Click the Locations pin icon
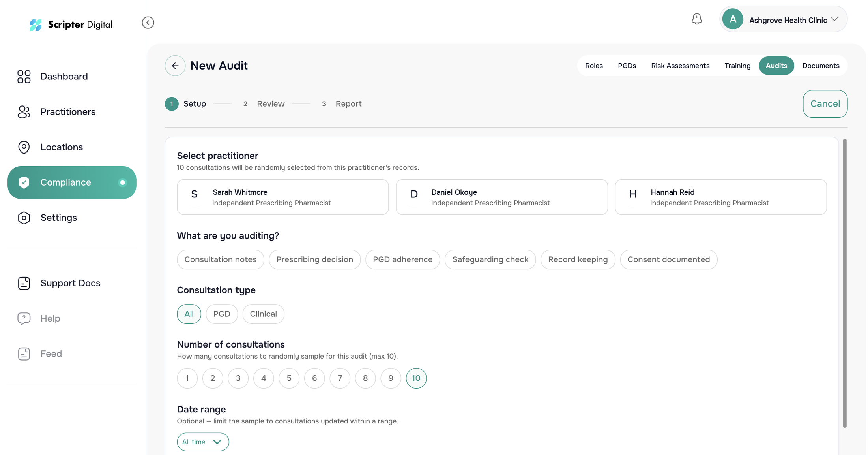Viewport: 868px width, 455px height. pos(24,147)
